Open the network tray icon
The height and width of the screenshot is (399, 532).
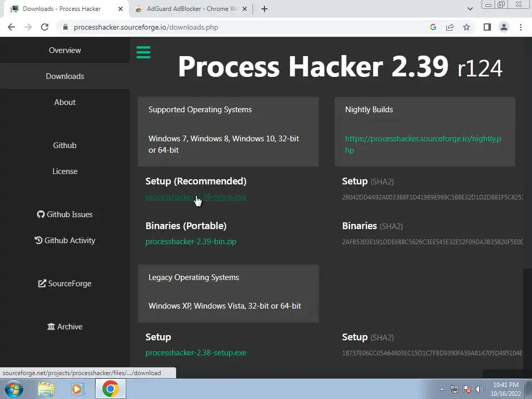[x=454, y=389]
